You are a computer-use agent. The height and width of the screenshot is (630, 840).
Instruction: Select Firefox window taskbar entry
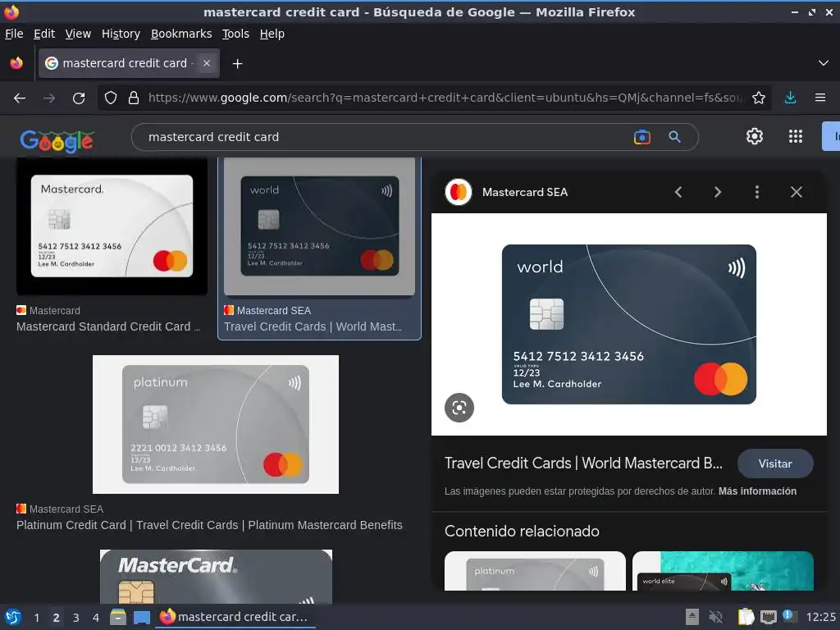pos(235,617)
